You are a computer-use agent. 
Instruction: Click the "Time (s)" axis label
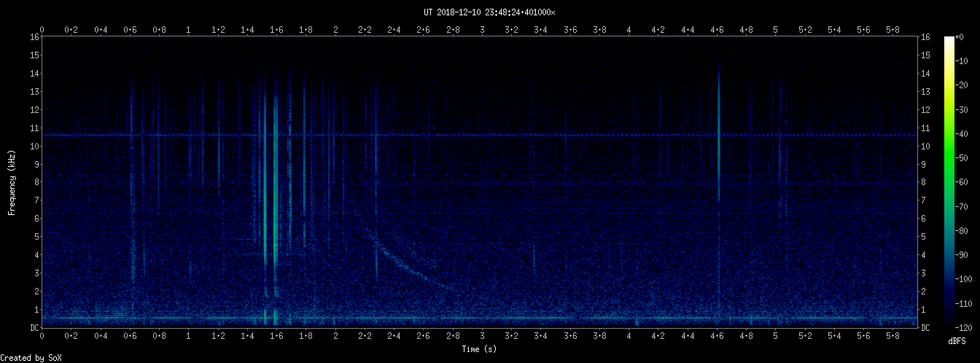point(479,349)
